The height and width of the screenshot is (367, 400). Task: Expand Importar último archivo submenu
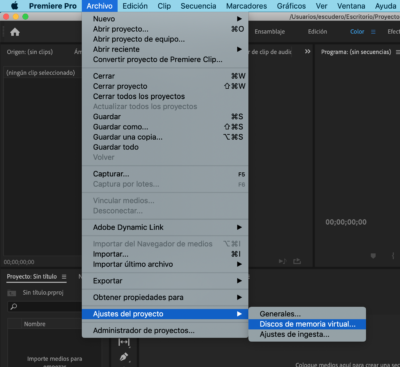165,264
